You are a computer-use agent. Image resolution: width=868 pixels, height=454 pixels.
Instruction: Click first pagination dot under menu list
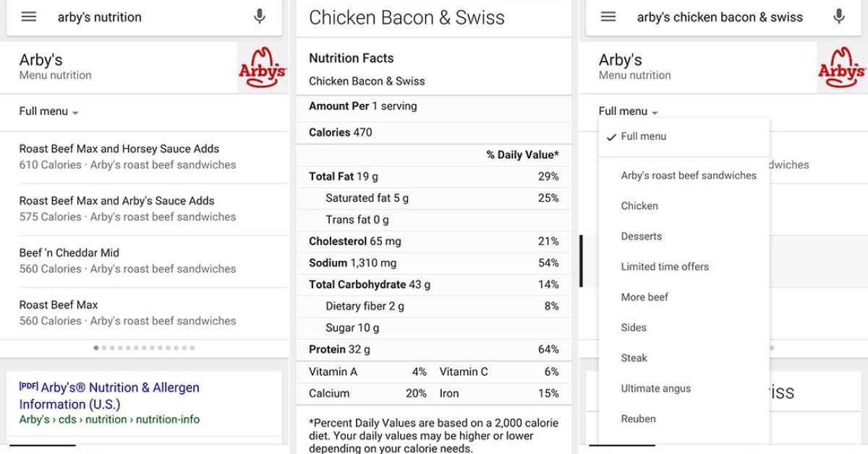click(x=96, y=348)
